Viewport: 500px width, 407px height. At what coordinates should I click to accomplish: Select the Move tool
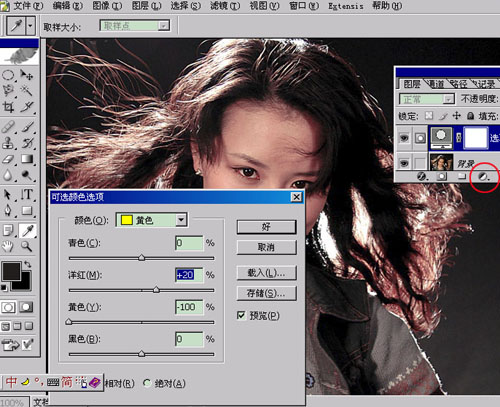coord(27,74)
